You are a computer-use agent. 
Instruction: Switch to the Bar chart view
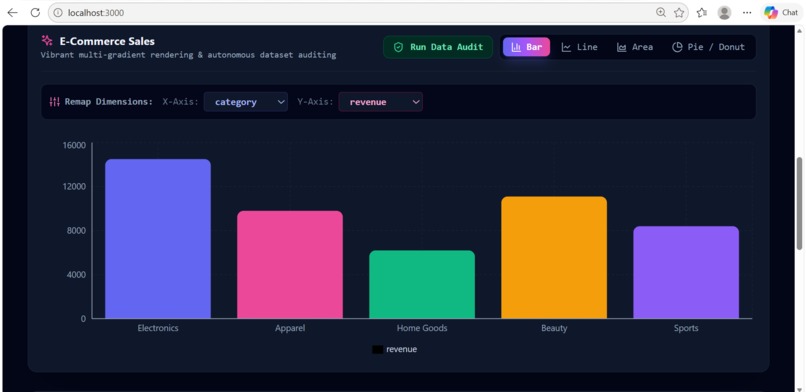526,47
